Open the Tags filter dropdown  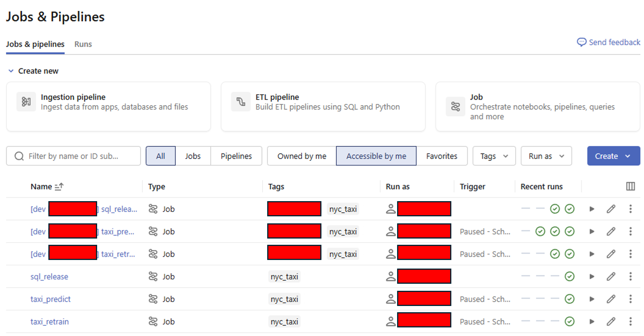pyautogui.click(x=494, y=156)
